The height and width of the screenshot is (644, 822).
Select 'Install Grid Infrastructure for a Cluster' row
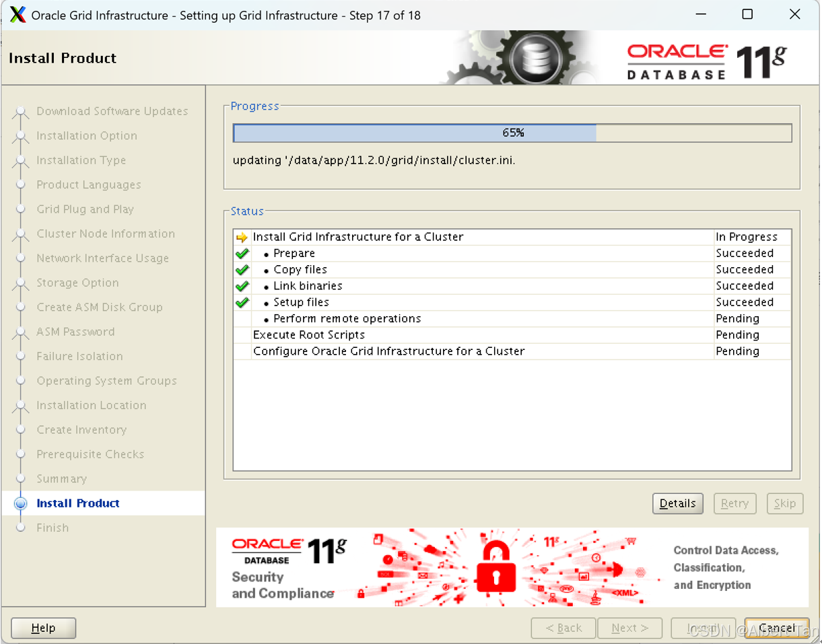point(512,238)
